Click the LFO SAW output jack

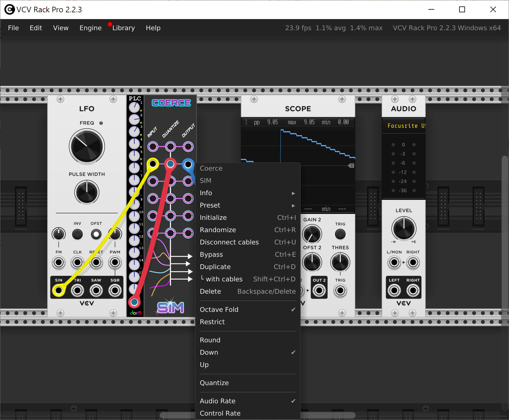click(96, 290)
